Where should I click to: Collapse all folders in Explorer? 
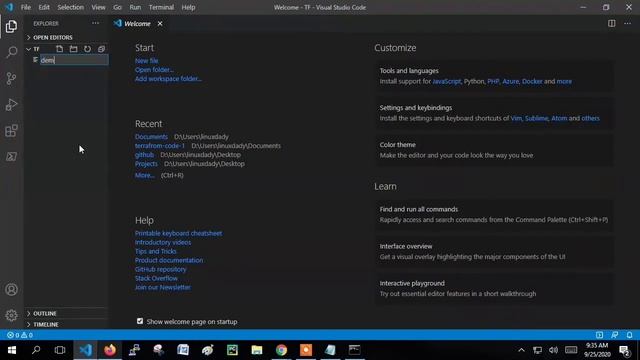pos(101,49)
